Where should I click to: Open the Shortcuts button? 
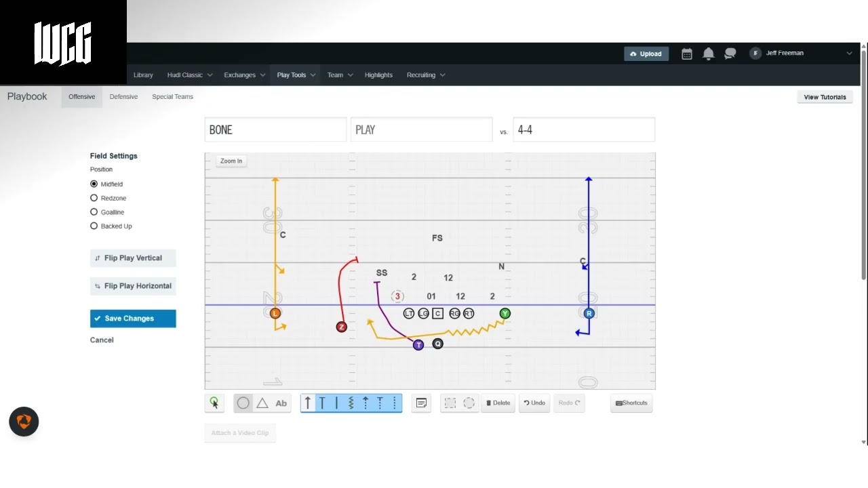(631, 403)
